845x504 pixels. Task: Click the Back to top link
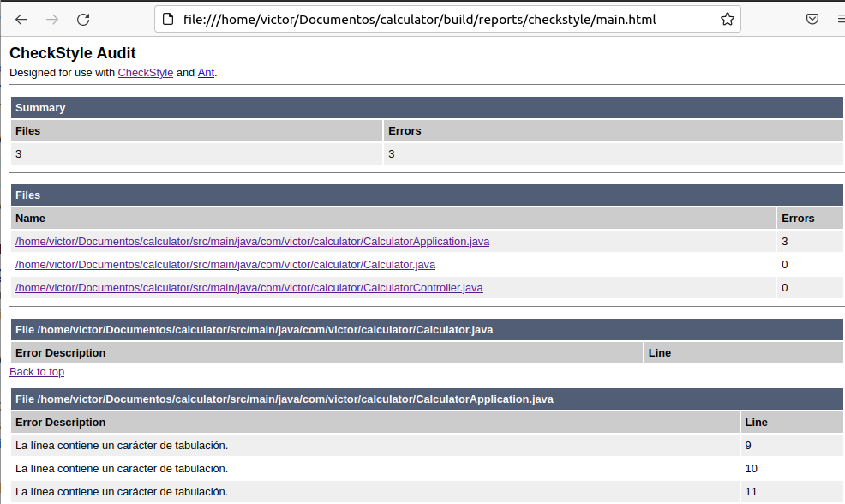pyautogui.click(x=37, y=372)
